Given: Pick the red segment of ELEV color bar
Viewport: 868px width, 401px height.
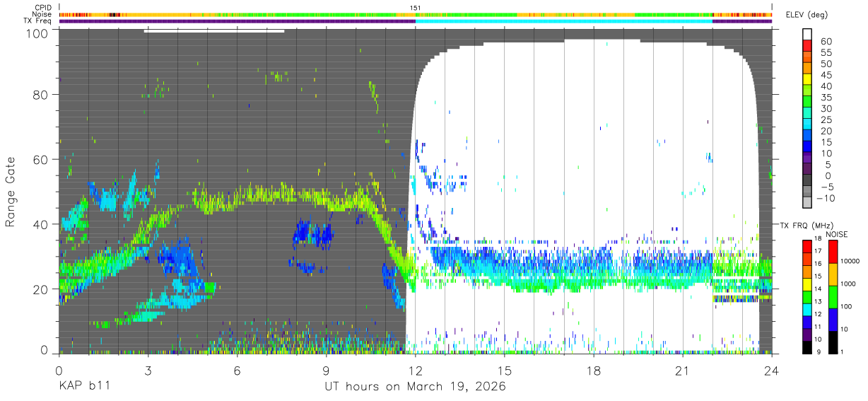Looking at the screenshot, I should tap(807, 47).
